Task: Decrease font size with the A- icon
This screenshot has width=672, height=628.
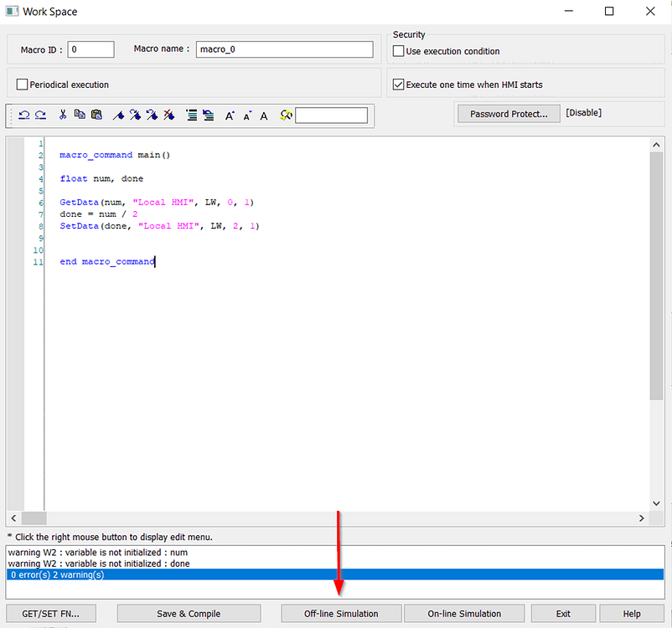Action: [x=246, y=115]
